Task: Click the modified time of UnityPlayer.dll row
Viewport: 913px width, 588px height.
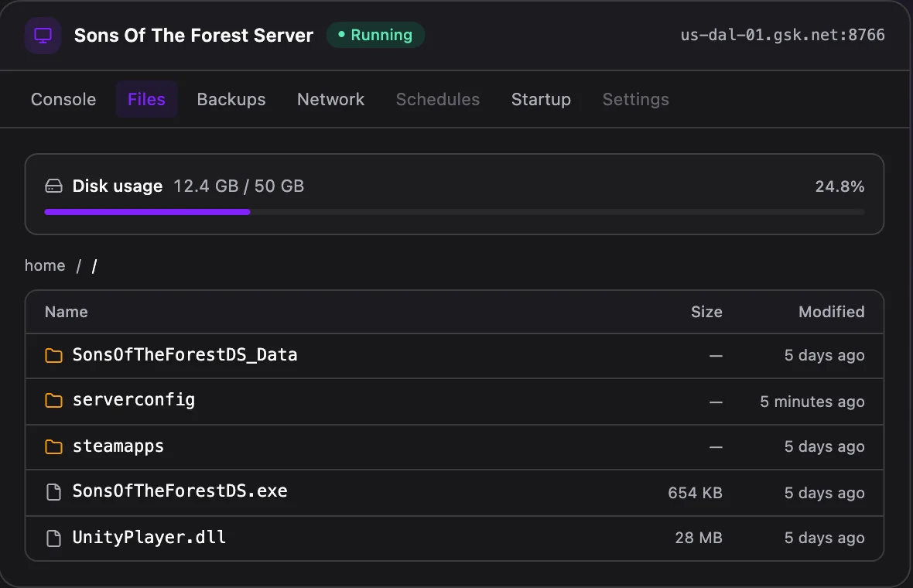Action: pyautogui.click(x=825, y=538)
